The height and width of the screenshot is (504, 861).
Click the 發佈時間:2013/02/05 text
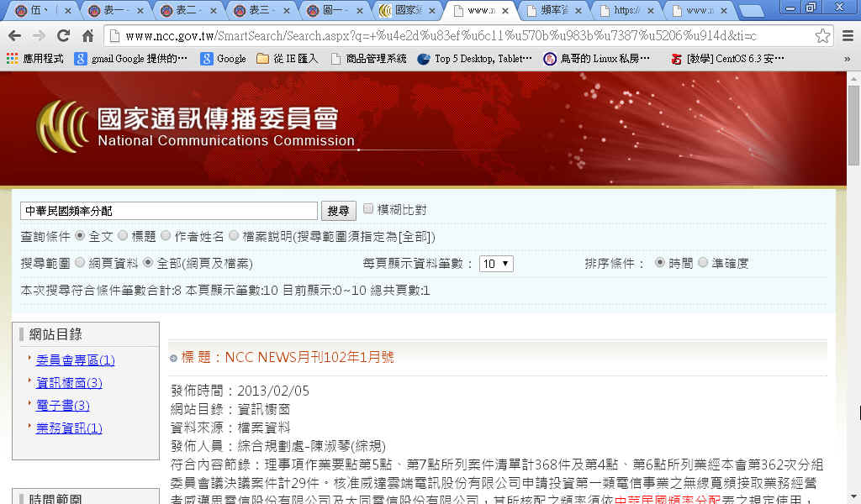click(x=240, y=391)
